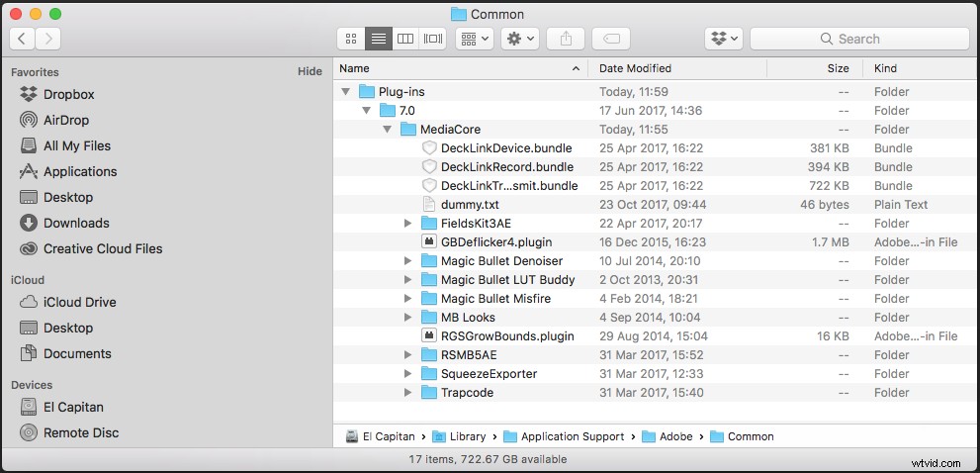This screenshot has height=473, width=980.
Task: Sort by the Name column header
Action: point(460,68)
